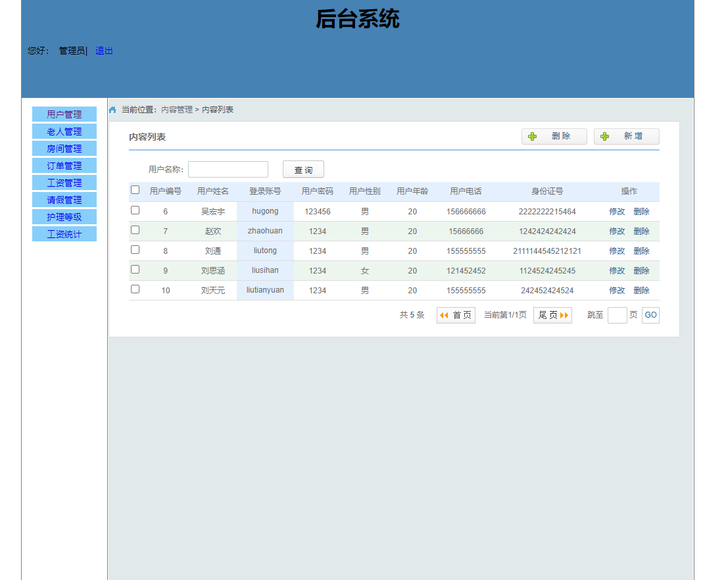Open the 老人管理 sidebar menu
Image resolution: width=728 pixels, height=580 pixels.
64,131
